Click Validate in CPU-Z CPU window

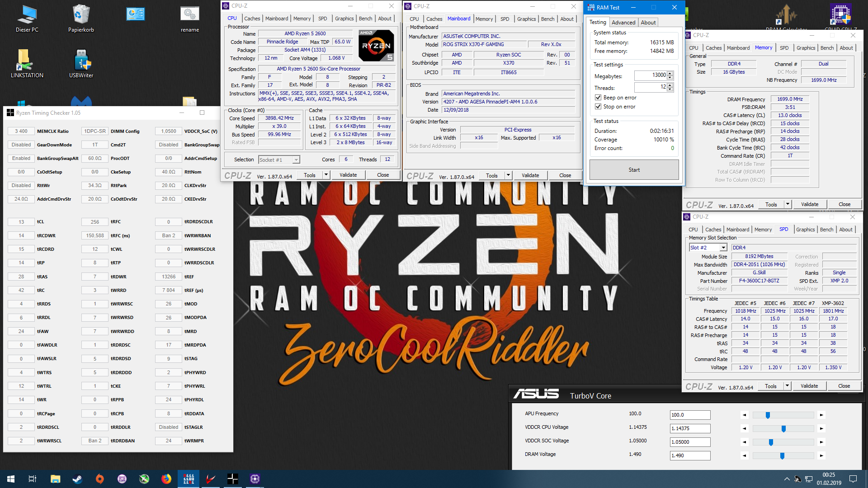tap(348, 175)
